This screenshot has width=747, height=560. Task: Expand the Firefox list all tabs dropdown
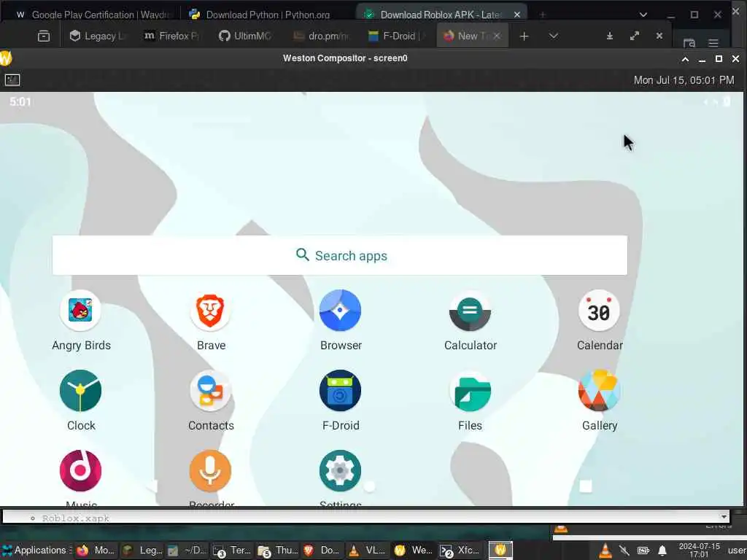553,36
